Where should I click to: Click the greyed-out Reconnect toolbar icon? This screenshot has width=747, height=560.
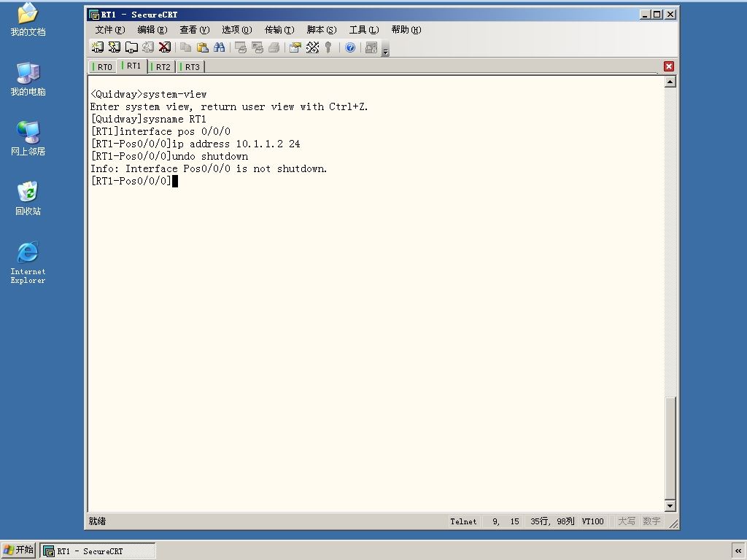coord(148,47)
